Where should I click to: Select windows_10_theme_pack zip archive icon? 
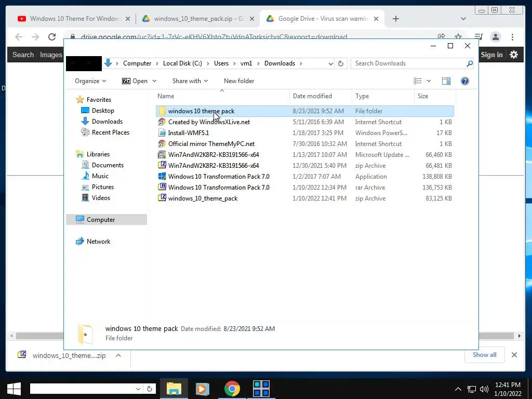click(162, 198)
